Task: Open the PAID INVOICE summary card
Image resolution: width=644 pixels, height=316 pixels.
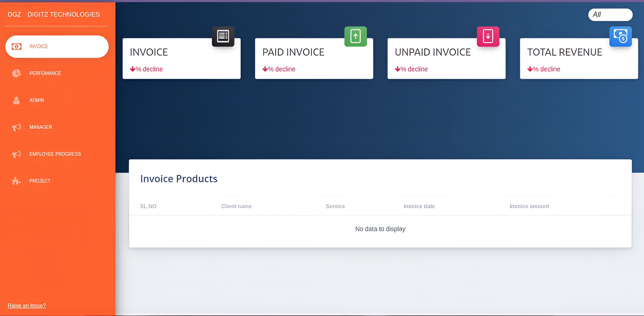Action: click(314, 58)
